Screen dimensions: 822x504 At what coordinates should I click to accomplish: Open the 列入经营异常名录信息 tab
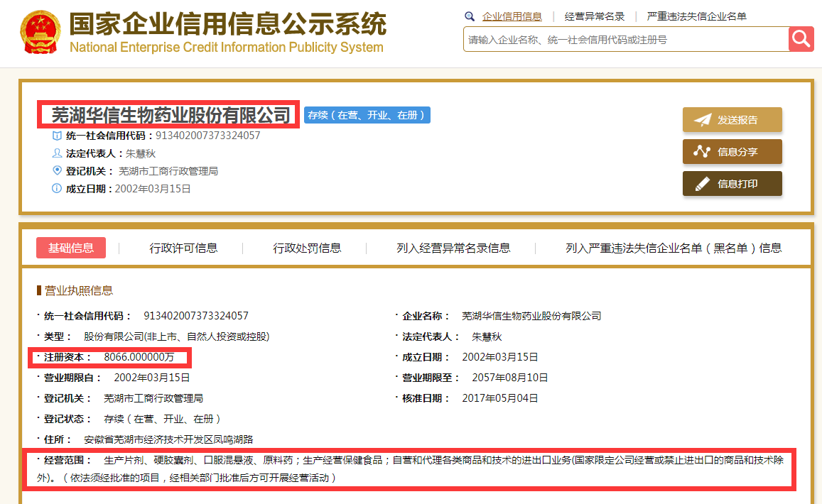click(x=453, y=248)
